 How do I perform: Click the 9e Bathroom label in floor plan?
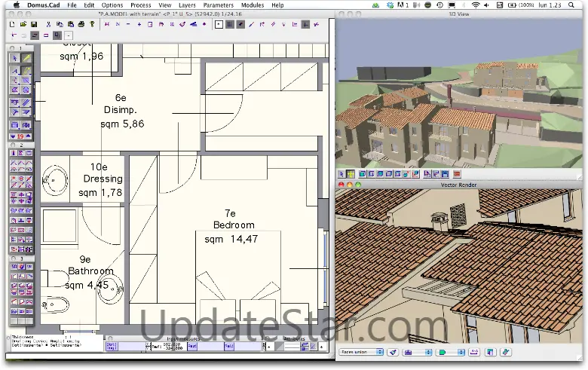tap(90, 265)
